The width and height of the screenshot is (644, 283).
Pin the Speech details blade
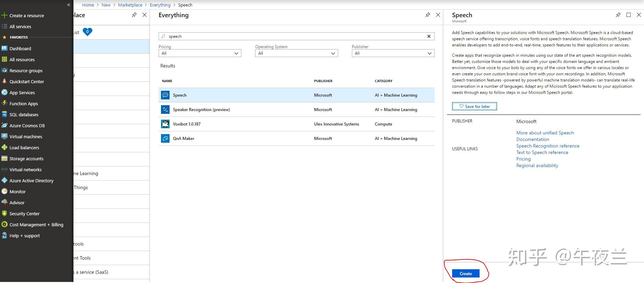(x=618, y=15)
